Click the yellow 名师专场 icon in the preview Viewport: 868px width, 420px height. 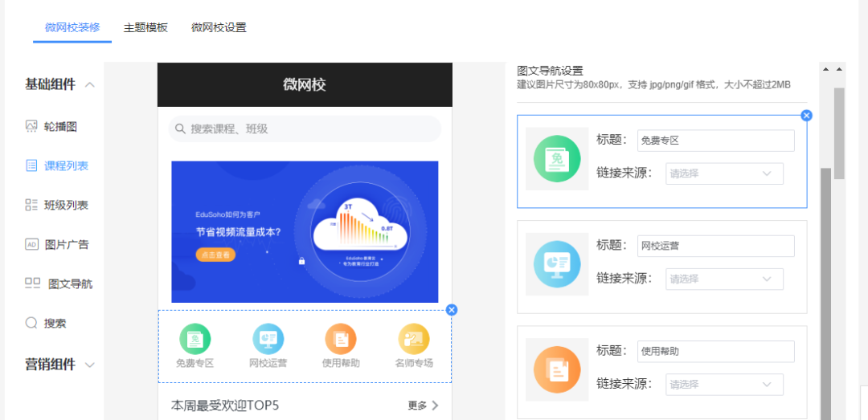414,339
